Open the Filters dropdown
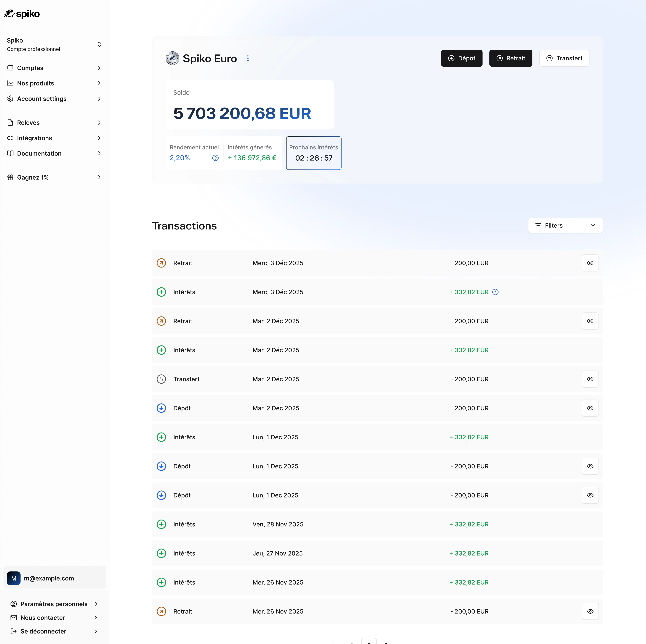The height and width of the screenshot is (644, 646). click(x=565, y=225)
